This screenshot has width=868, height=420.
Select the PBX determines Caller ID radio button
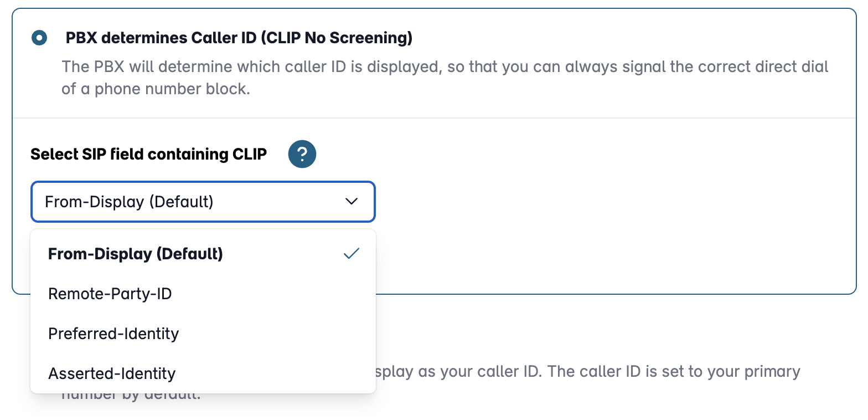click(x=39, y=38)
